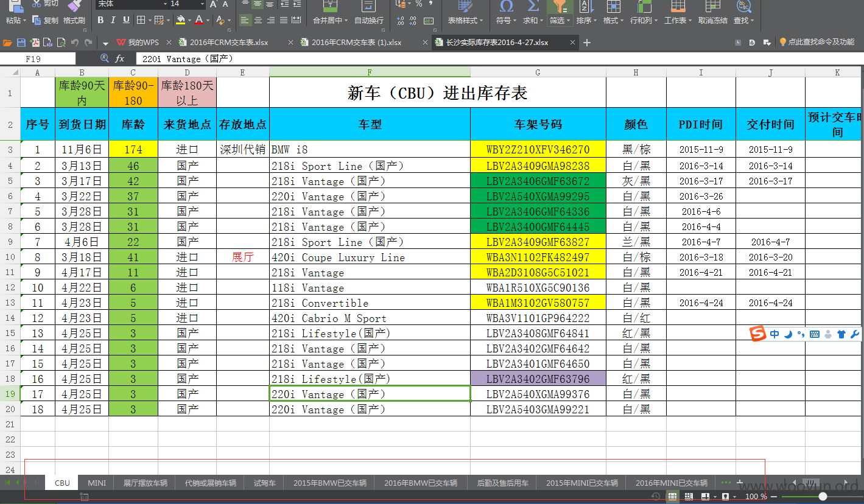Decrease decimal places icon
Screen dimensions: 864x504
pos(413,20)
